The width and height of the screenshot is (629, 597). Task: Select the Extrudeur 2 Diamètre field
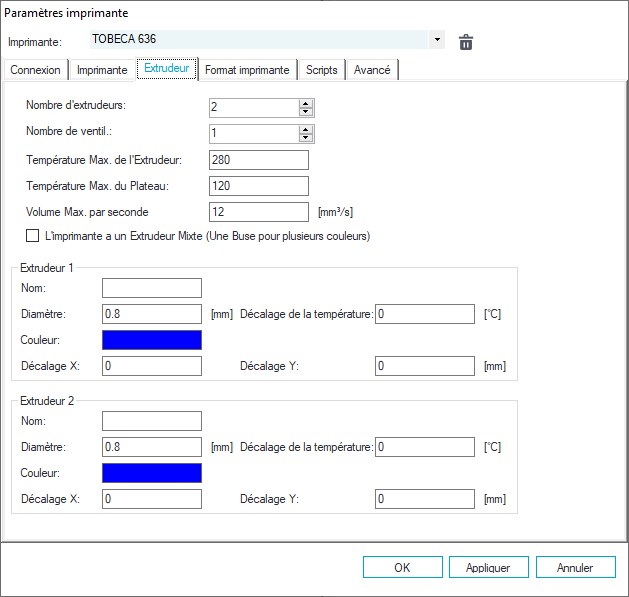coord(152,446)
